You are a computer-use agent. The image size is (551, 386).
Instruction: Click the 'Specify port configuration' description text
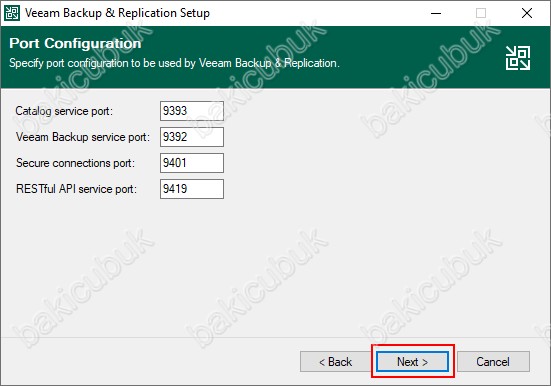[174, 63]
